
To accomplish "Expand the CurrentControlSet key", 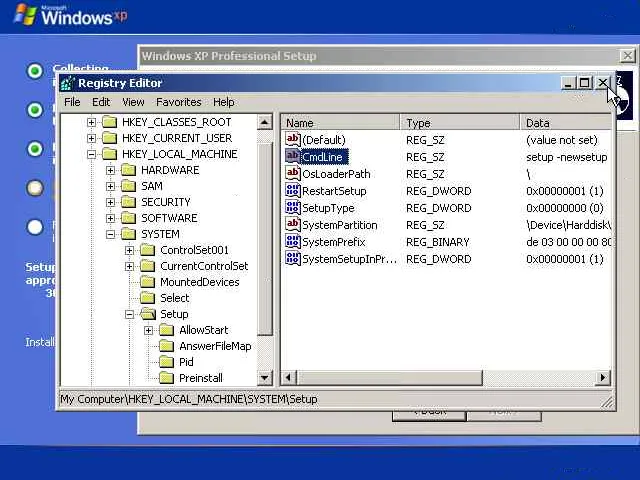I will pos(129,267).
